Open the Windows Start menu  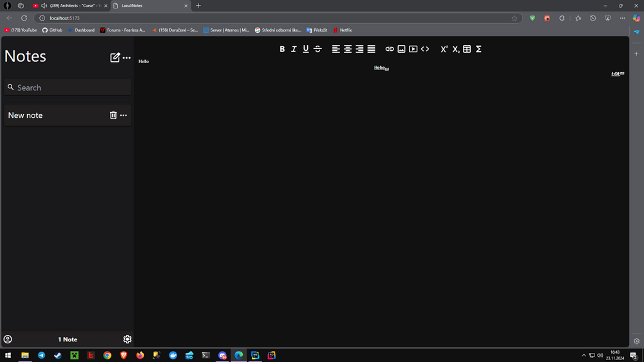[8, 356]
